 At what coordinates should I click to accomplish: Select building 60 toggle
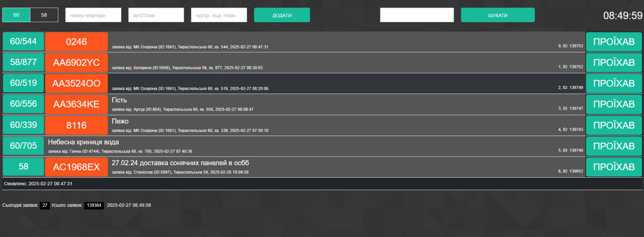[17, 15]
